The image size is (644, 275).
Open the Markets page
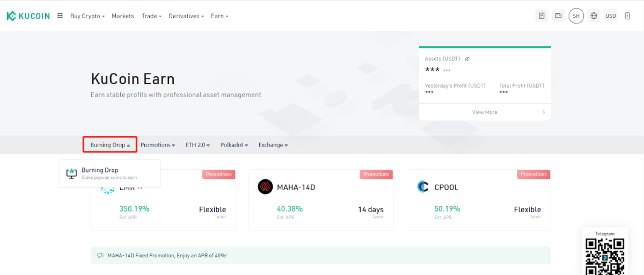123,16
